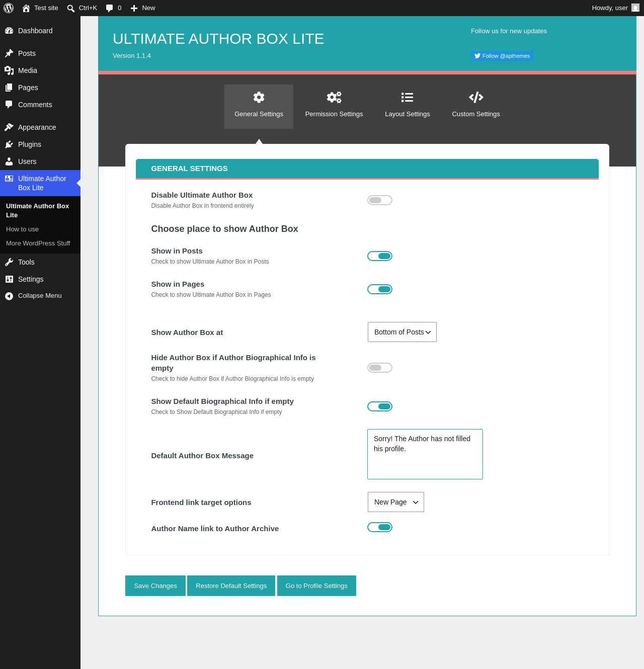Toggle Disable Ultimate Author Box switch
644x669 pixels.
point(380,200)
